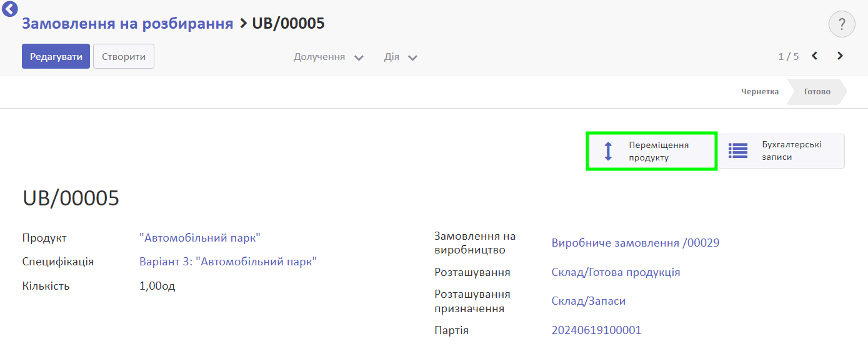
Task: Open product link "Автомобільний парк"
Action: 200,238
